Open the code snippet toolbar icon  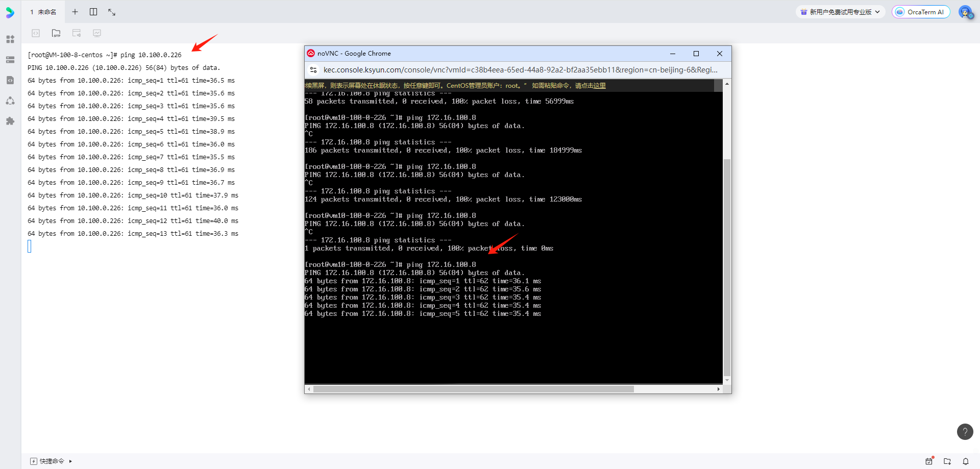(36, 33)
